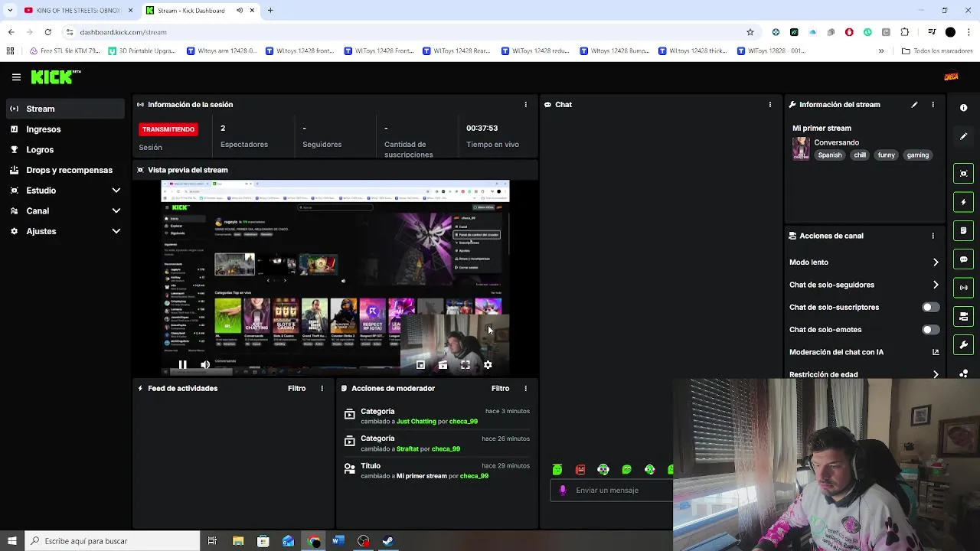Toggle Chat de solo-suscriptores switch
Image resolution: width=980 pixels, height=551 pixels.
(x=930, y=308)
